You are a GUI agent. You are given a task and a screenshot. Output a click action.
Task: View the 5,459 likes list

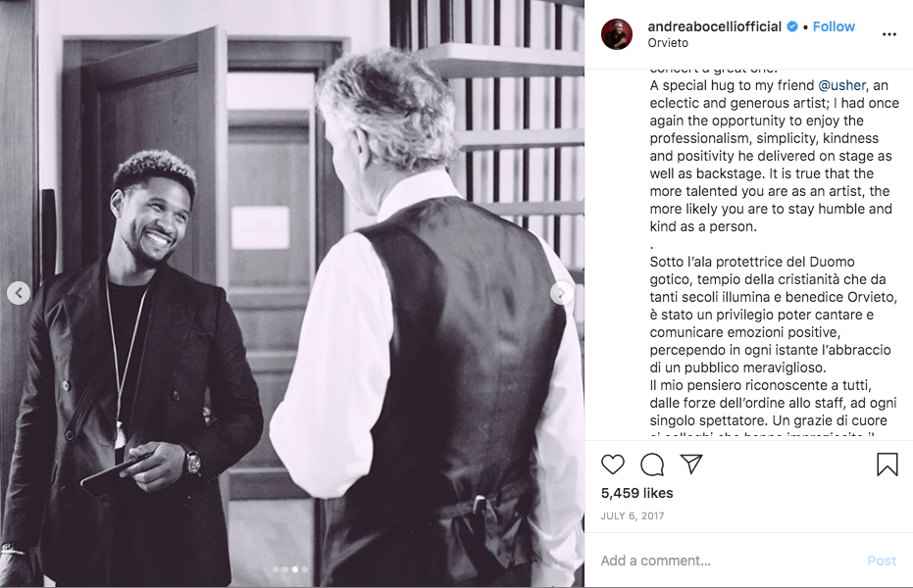click(637, 493)
